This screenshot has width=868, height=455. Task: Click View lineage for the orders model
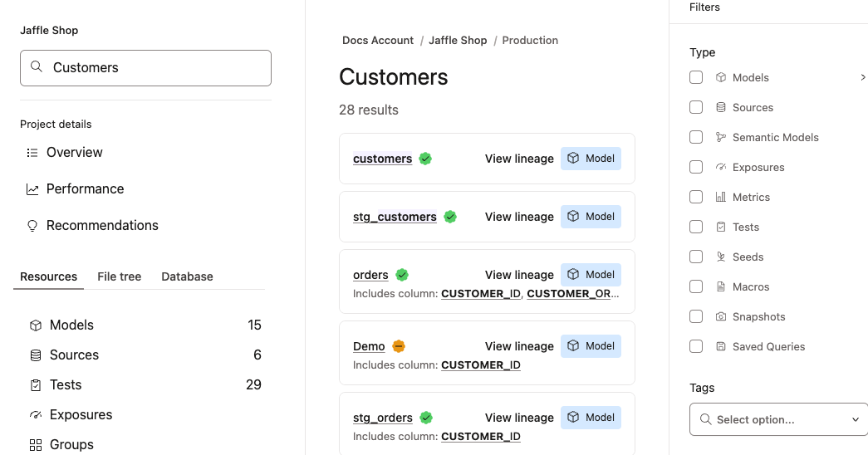519,275
